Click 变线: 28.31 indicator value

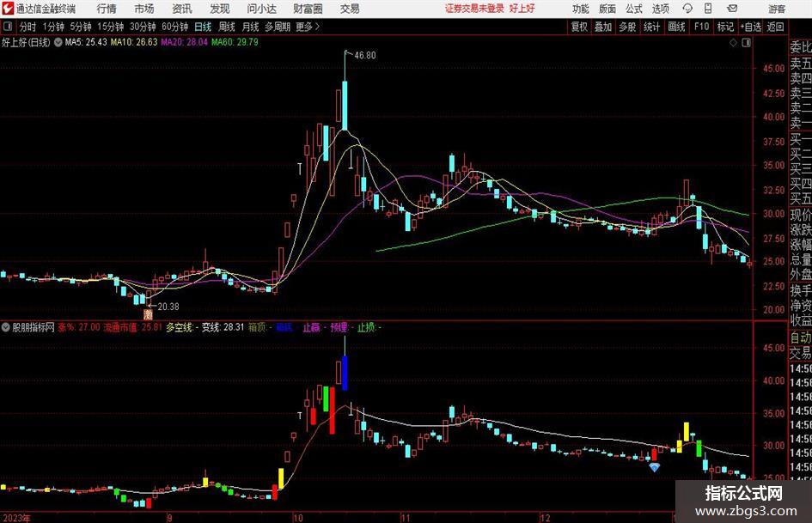click(x=223, y=327)
